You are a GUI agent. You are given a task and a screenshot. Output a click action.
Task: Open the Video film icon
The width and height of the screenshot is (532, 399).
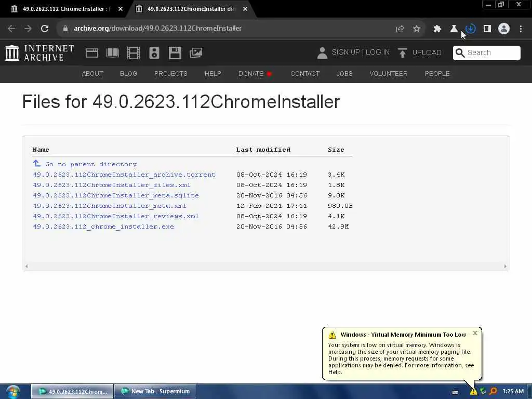tap(134, 53)
